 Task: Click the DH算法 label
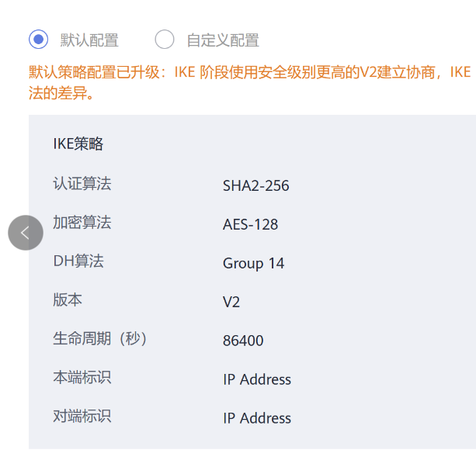(78, 261)
